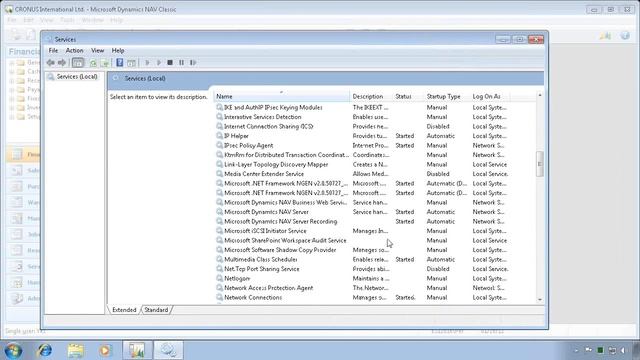Select KtmRm for Distributed Transaction Coordinator

[x=362, y=155]
